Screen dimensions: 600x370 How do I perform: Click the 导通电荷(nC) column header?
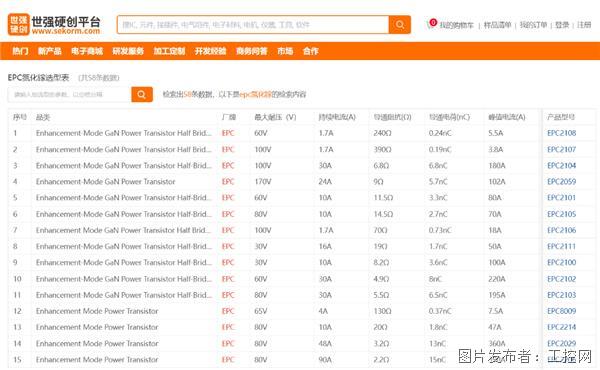pyautogui.click(x=449, y=117)
